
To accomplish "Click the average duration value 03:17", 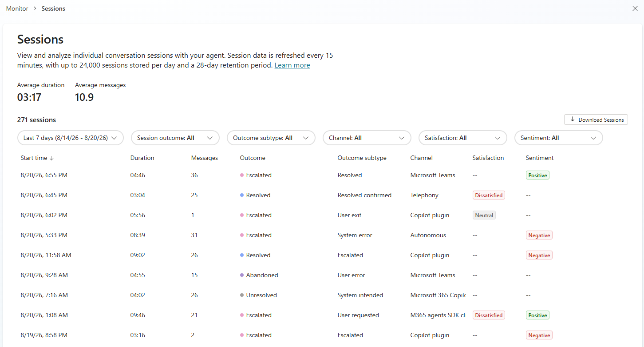I will (29, 97).
